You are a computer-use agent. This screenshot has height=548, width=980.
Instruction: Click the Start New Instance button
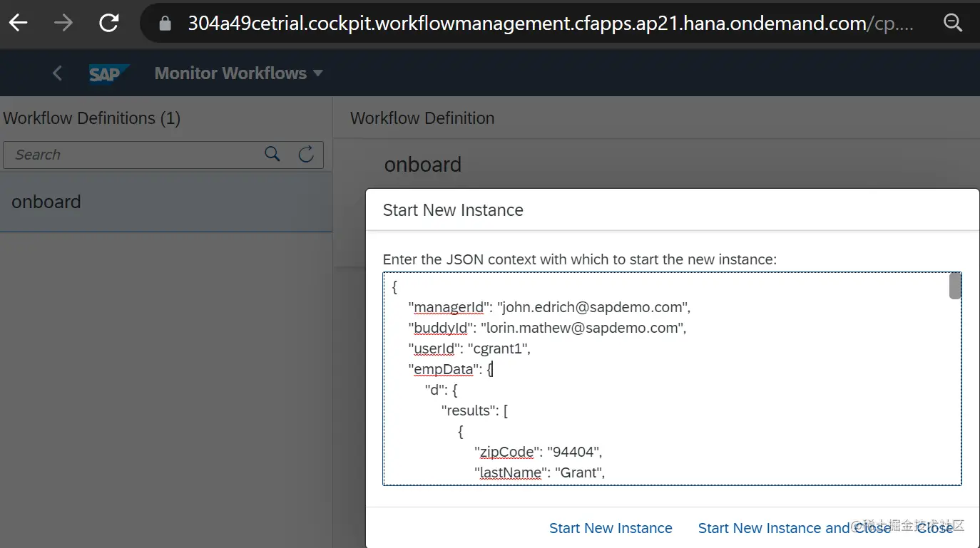(611, 528)
